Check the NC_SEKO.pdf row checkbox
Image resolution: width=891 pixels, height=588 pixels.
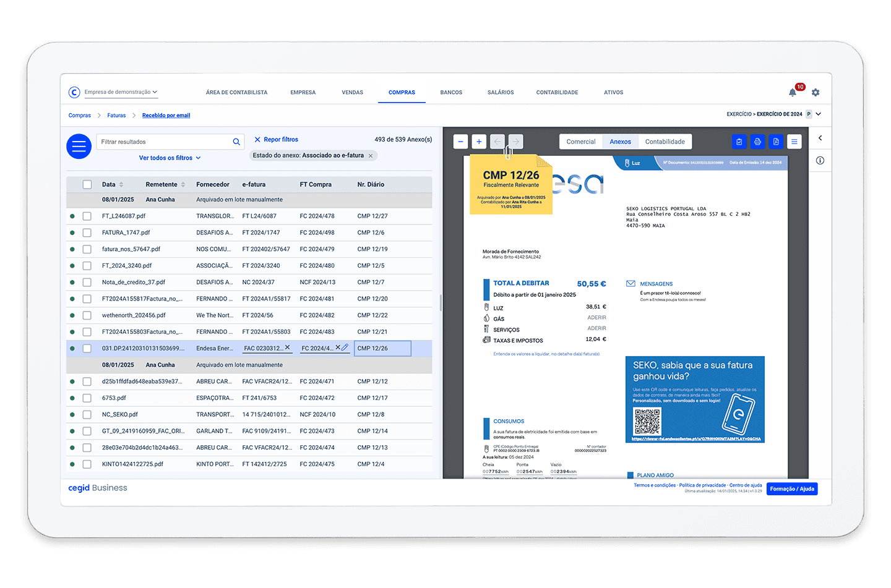pyautogui.click(x=87, y=414)
